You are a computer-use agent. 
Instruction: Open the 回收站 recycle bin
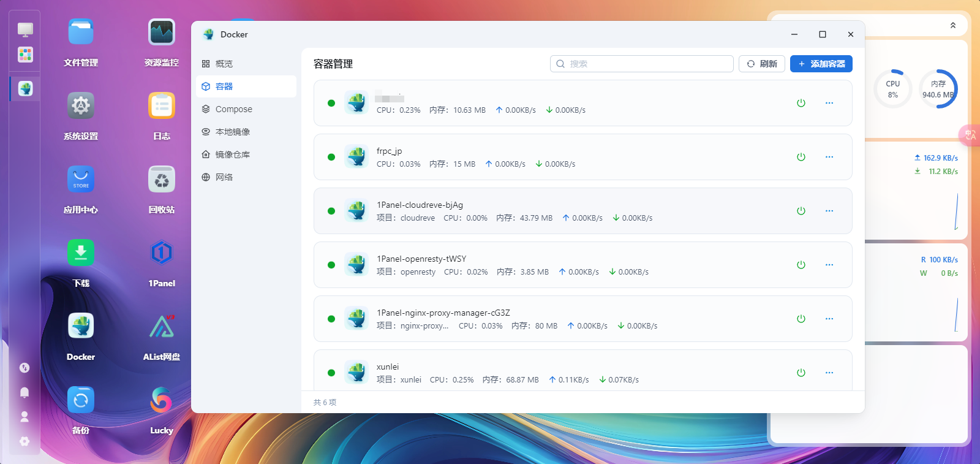pyautogui.click(x=161, y=180)
